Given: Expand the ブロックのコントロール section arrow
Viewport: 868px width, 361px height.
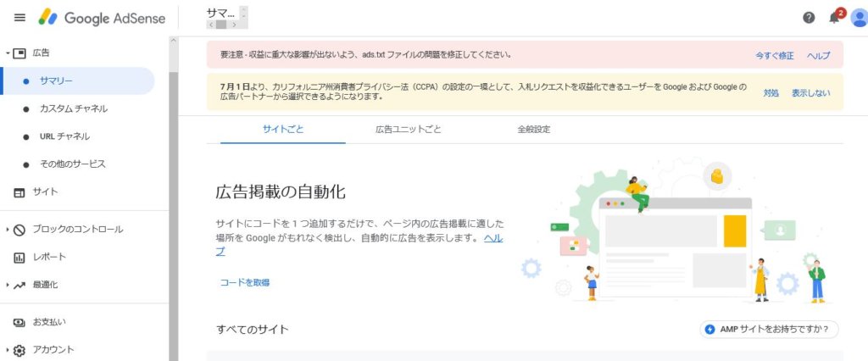Looking at the screenshot, I should click(x=8, y=229).
